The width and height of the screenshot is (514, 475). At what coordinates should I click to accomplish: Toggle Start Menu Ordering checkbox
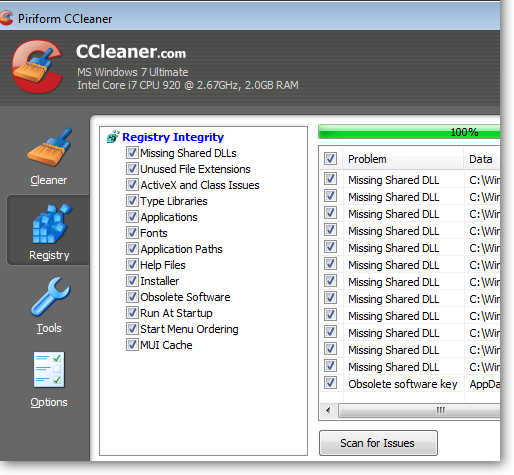point(132,329)
